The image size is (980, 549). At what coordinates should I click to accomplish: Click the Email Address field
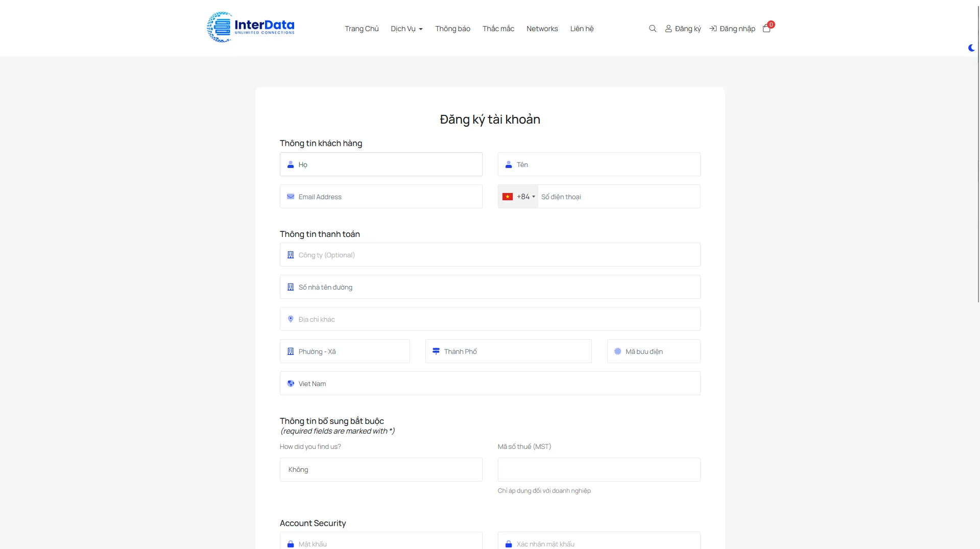[381, 197]
